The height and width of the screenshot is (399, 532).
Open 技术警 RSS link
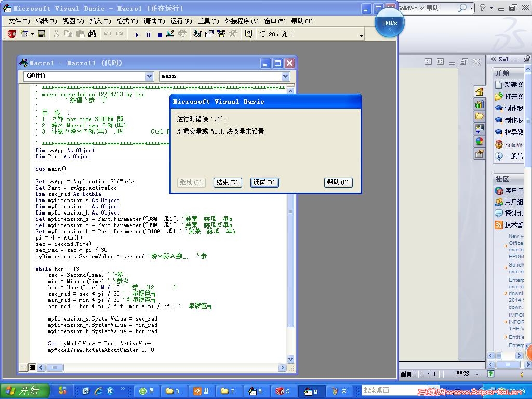pyautogui.click(x=509, y=224)
